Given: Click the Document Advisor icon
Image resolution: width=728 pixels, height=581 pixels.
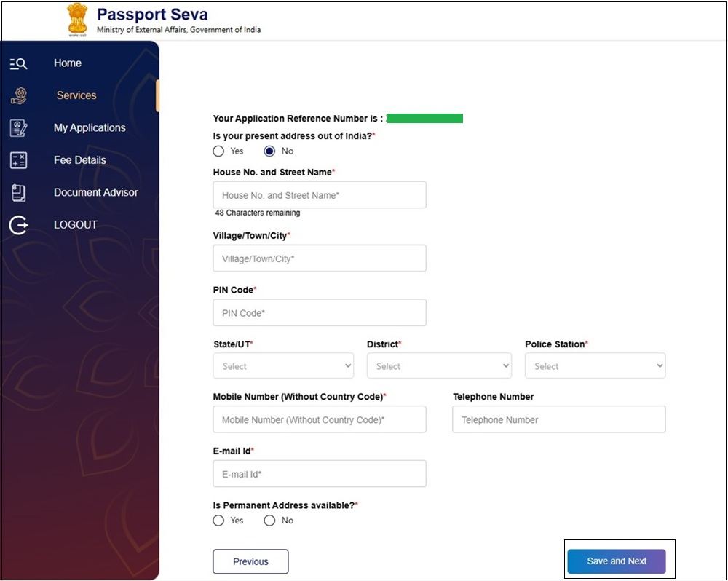Looking at the screenshot, I should pos(19,193).
